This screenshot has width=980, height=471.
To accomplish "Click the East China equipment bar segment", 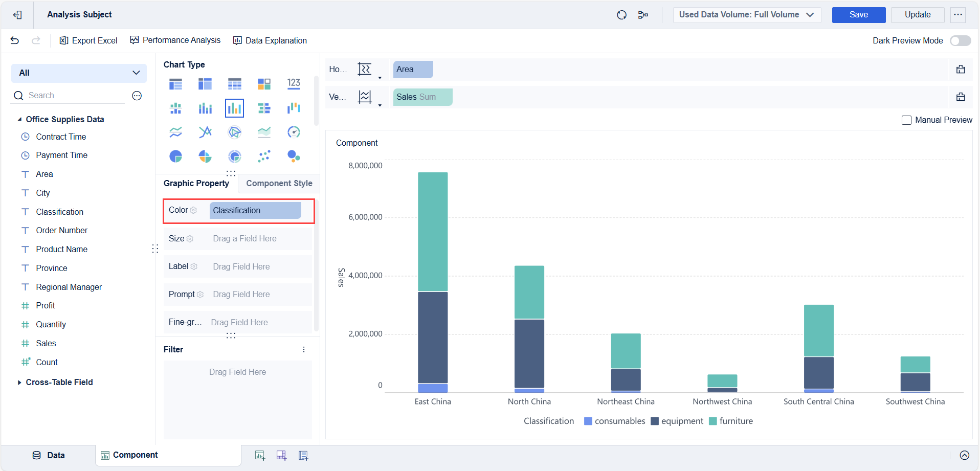I will click(x=433, y=338).
